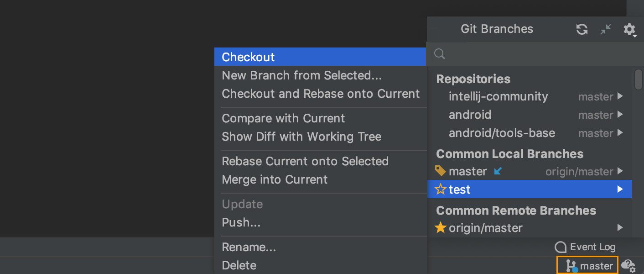
Task: Choose Compare with Current from the menu
Action: 283,118
